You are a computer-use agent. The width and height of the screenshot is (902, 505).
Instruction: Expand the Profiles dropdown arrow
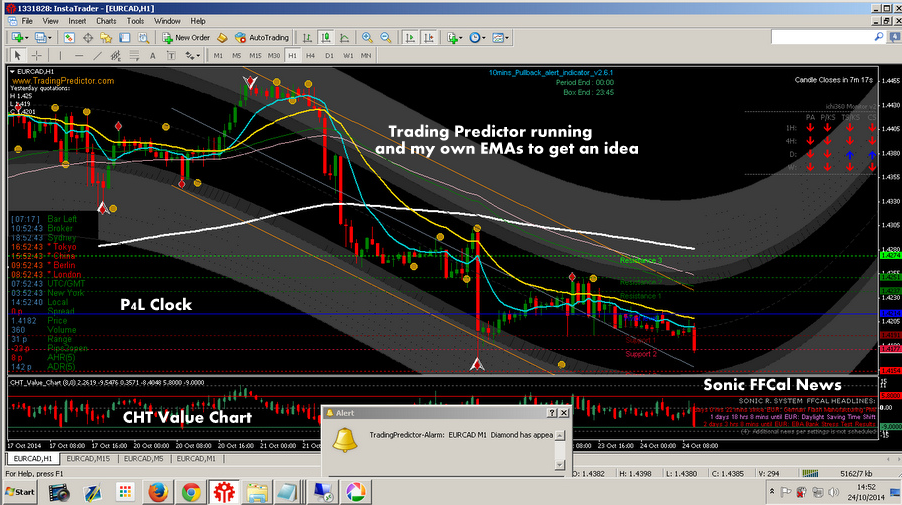49,38
